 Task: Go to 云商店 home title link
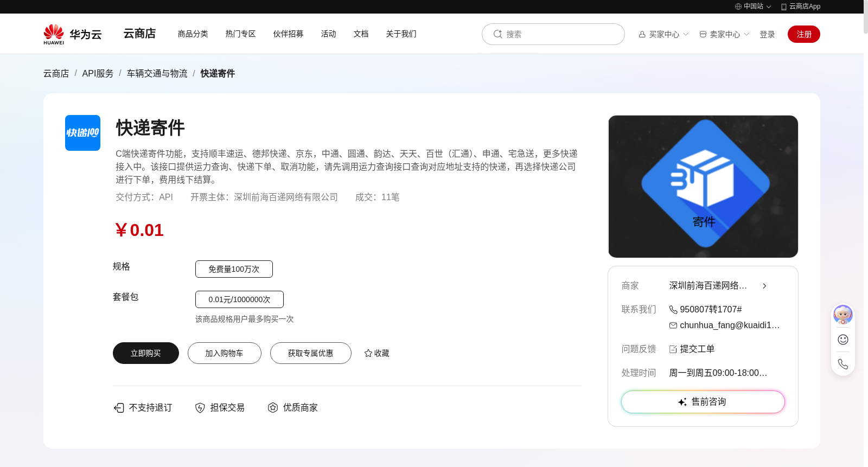pyautogui.click(x=139, y=34)
